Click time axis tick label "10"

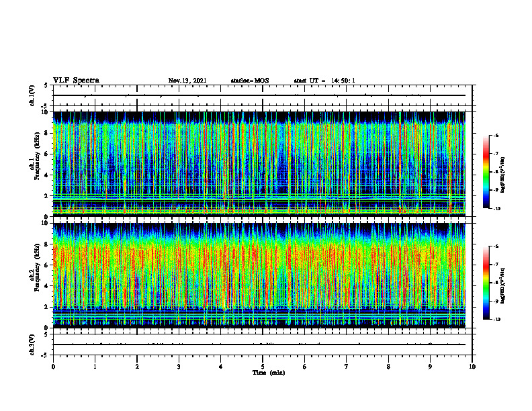coord(472,367)
